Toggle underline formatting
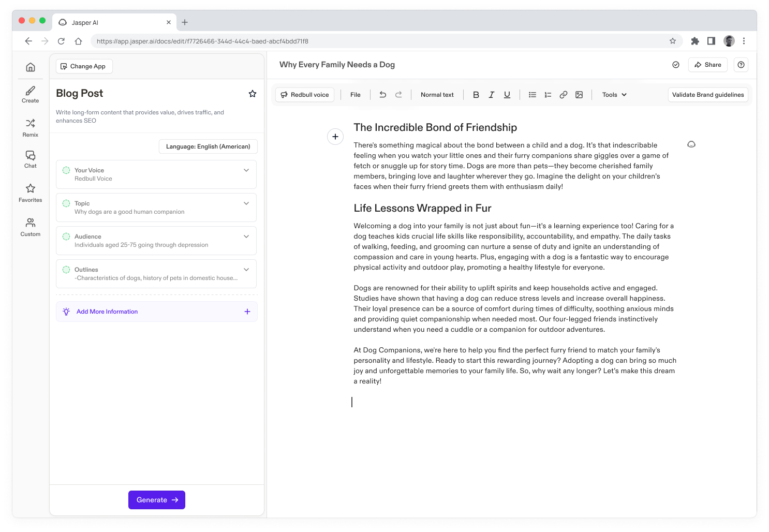Image resolution: width=769 pixels, height=532 pixels. 507,95
